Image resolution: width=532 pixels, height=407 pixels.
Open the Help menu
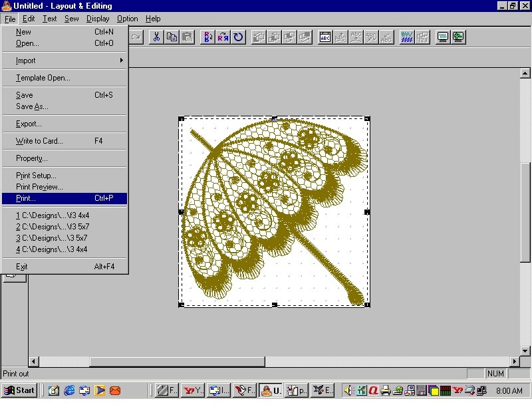(153, 19)
